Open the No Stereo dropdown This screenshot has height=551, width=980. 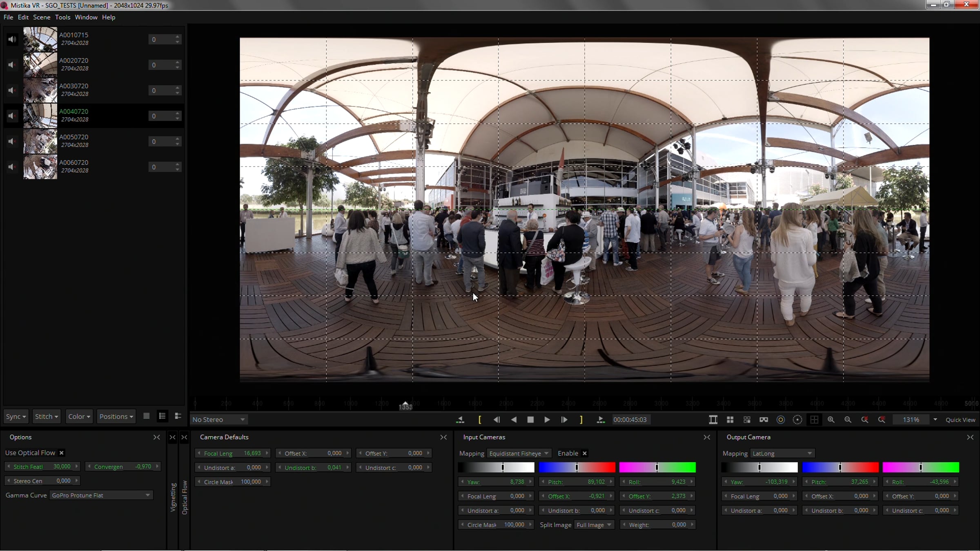218,420
